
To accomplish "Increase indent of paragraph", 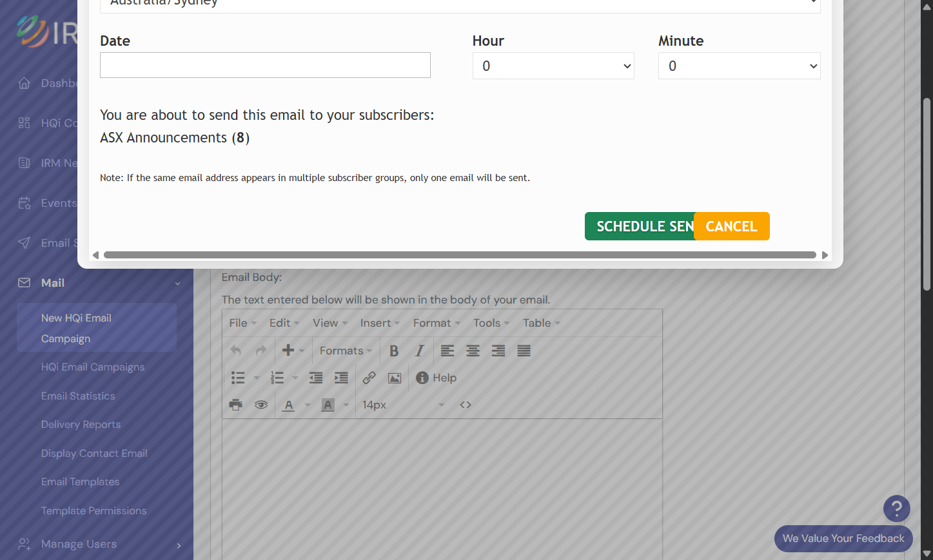I will [x=341, y=378].
